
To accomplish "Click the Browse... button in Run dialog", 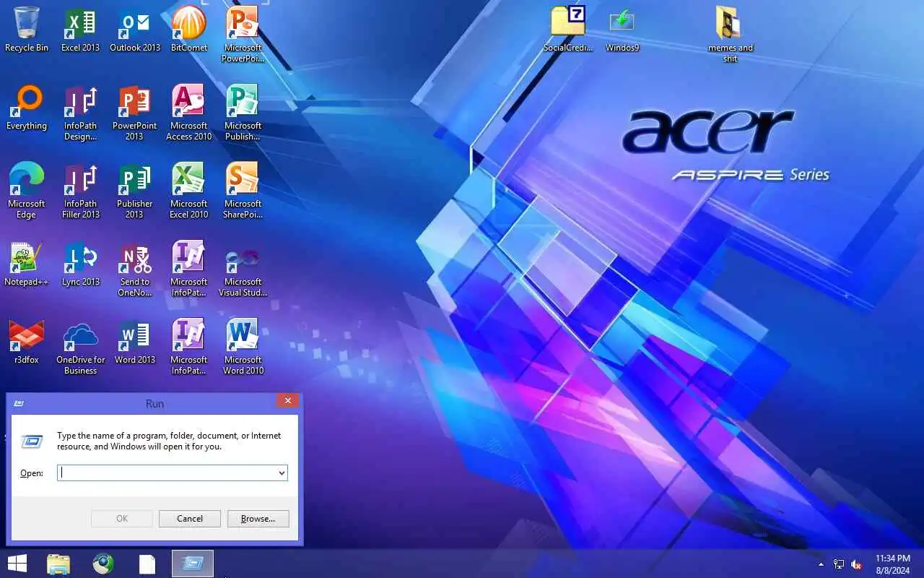I will [258, 519].
